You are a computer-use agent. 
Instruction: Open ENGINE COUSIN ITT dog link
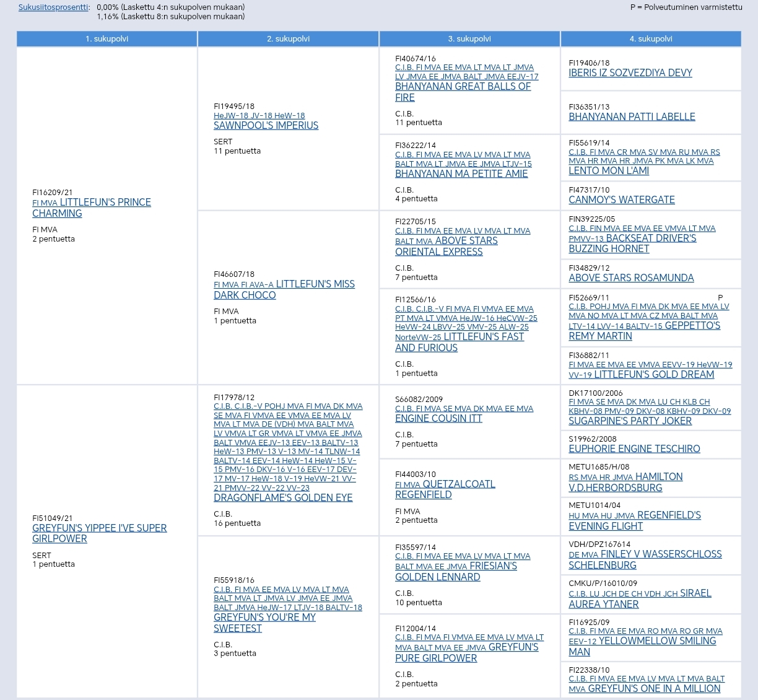pyautogui.click(x=438, y=419)
